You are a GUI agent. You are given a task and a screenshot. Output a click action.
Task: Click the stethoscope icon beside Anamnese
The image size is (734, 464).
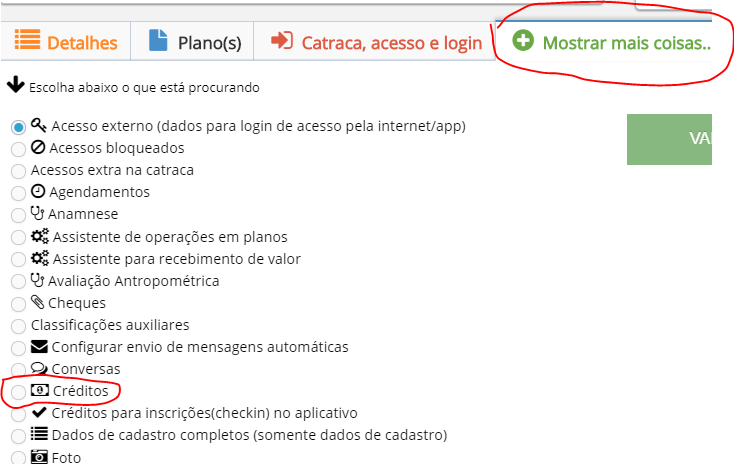(x=37, y=213)
